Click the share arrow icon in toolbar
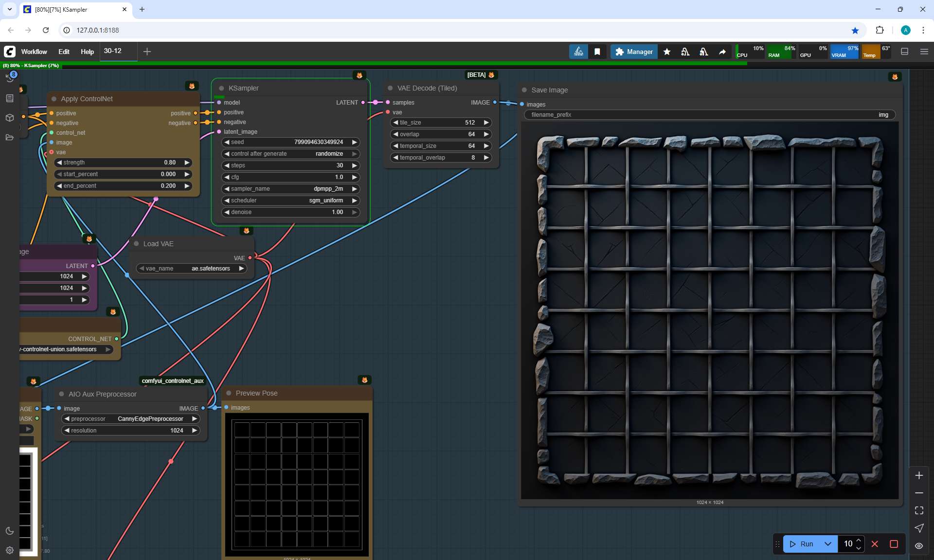Image resolution: width=934 pixels, height=560 pixels. click(722, 52)
